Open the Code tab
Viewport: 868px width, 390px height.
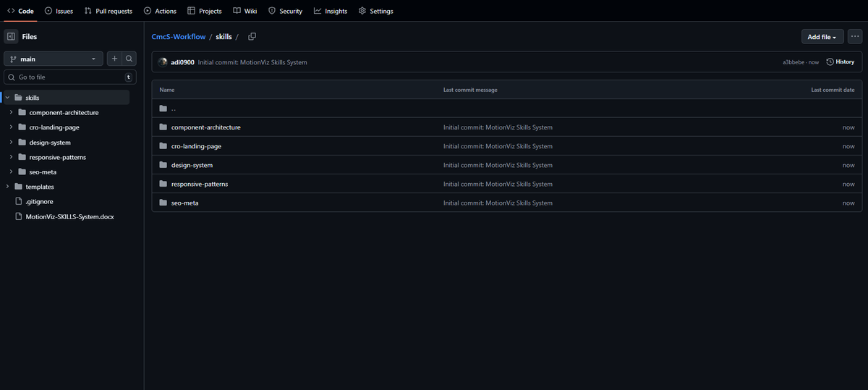click(x=20, y=11)
